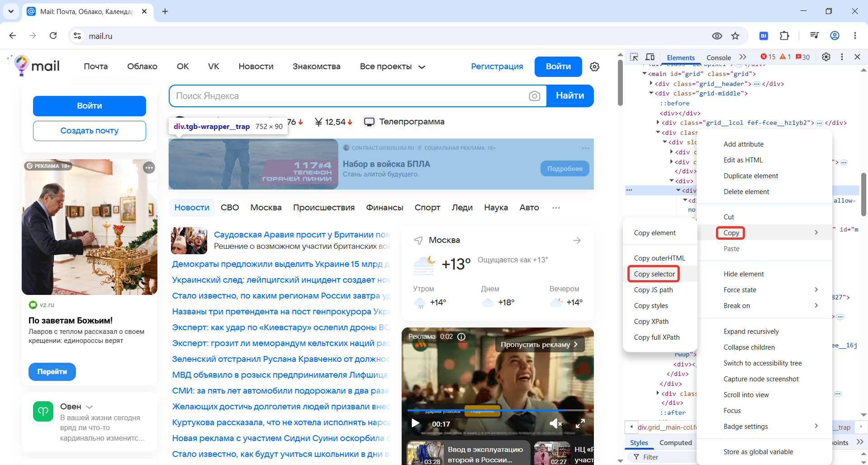Click the video progress bar
Screen dimensions: 868x465
pos(498,410)
